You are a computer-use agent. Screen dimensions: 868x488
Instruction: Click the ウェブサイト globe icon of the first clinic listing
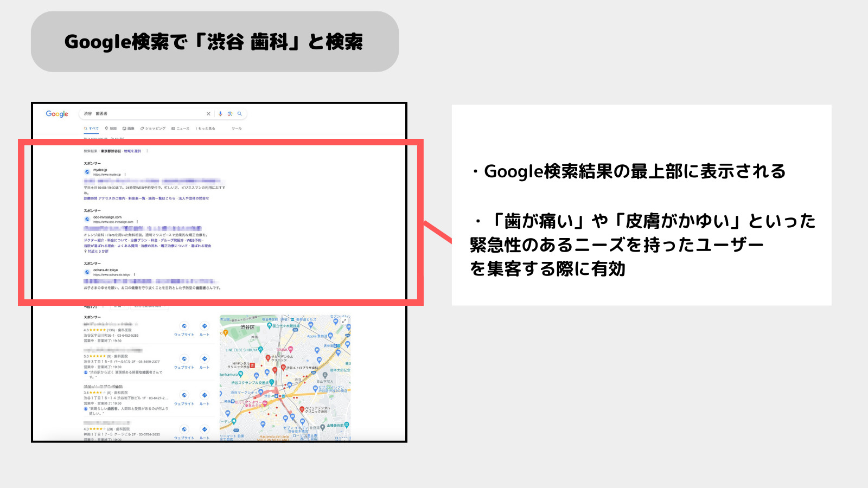184,326
